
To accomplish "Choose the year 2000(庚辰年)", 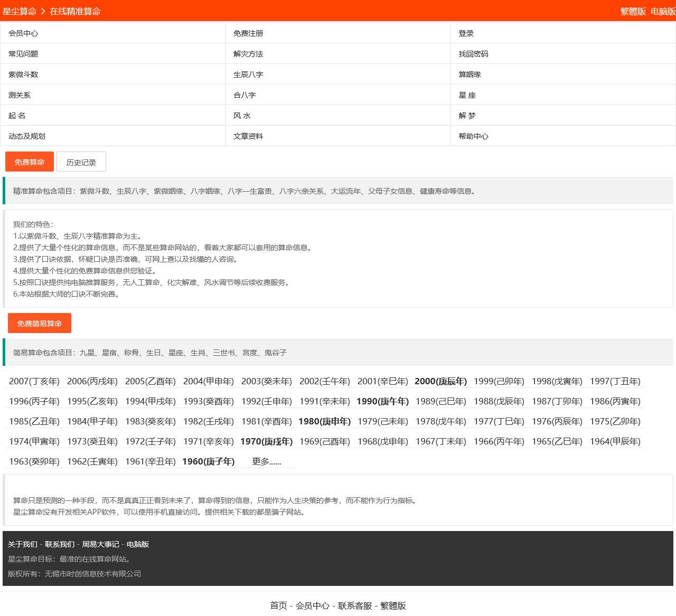I will [x=440, y=381].
